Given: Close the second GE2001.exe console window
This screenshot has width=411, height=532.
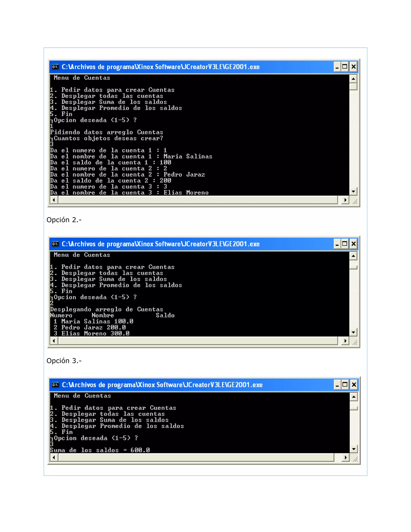Looking at the screenshot, I should click(354, 244).
